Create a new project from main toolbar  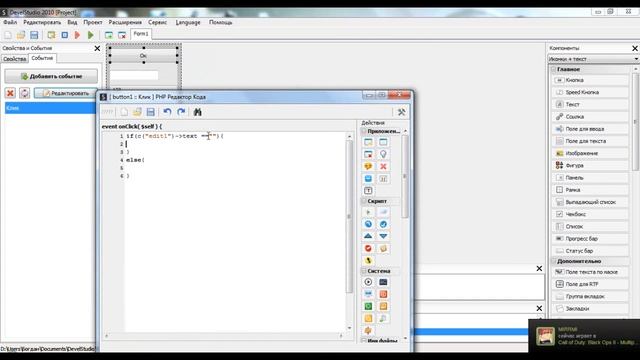tap(8, 35)
